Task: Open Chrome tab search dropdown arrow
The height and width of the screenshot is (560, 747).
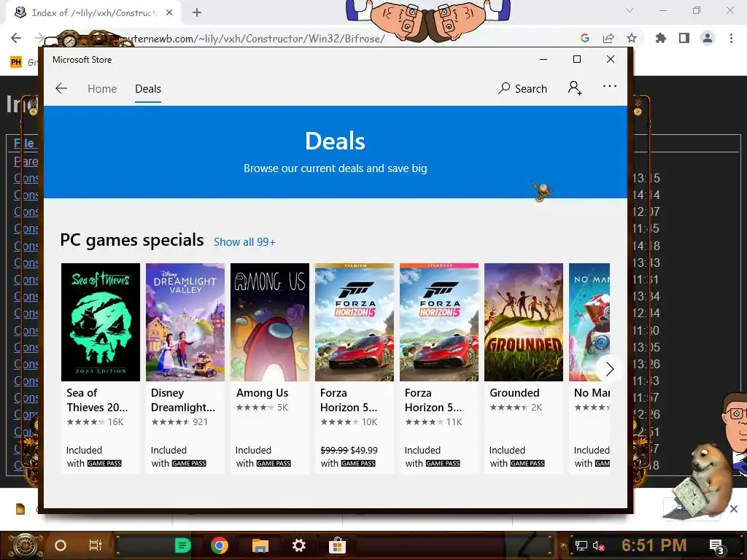Action: point(630,10)
